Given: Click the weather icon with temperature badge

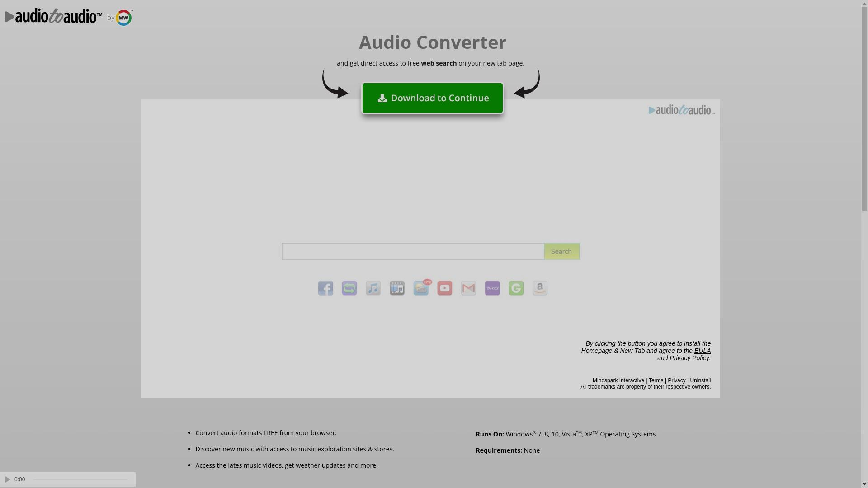Looking at the screenshot, I should 422,287.
